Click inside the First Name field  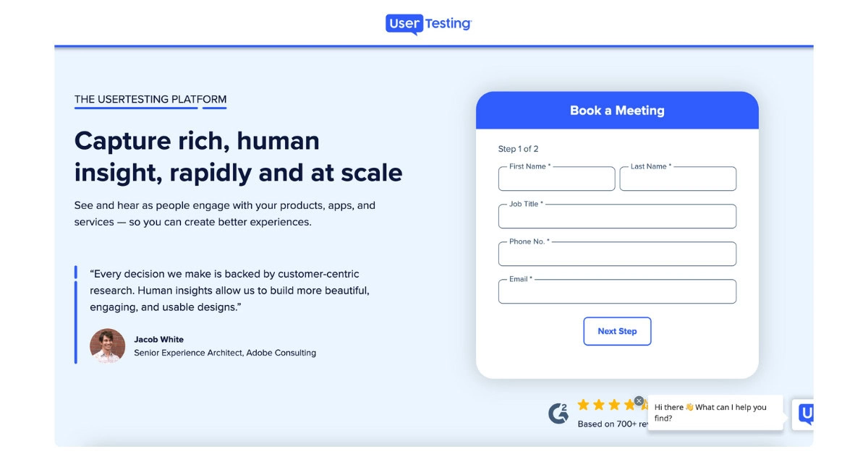(556, 179)
